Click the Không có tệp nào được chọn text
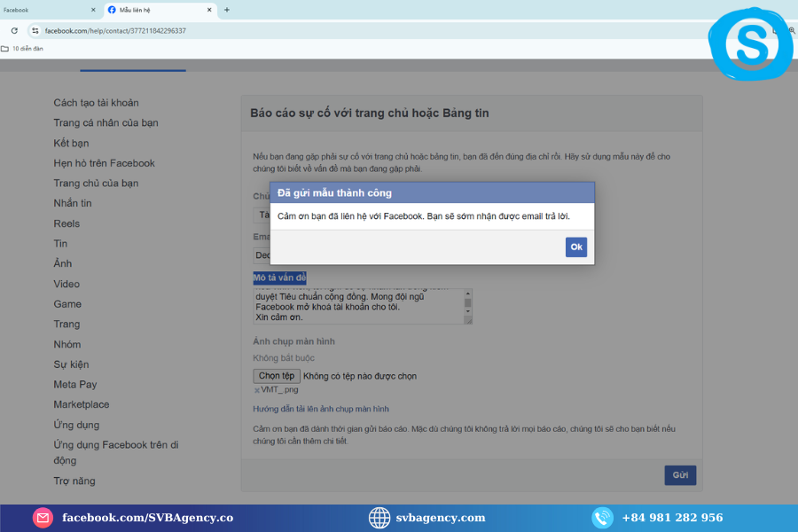The width and height of the screenshot is (798, 532). (360, 376)
